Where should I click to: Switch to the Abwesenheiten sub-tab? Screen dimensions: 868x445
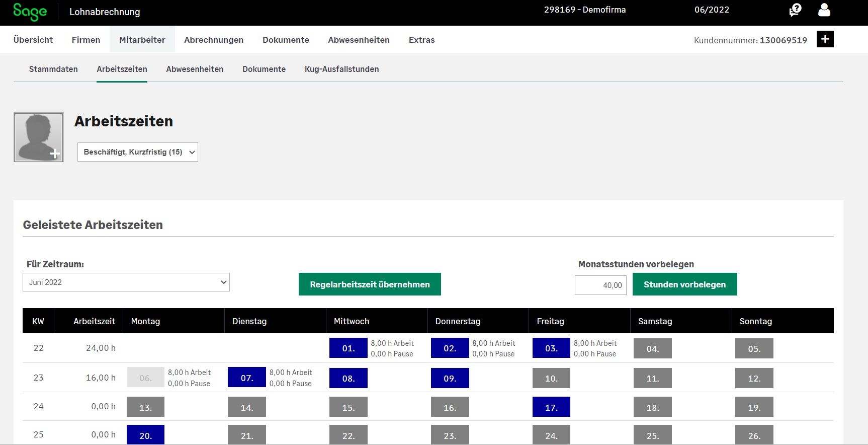point(195,69)
